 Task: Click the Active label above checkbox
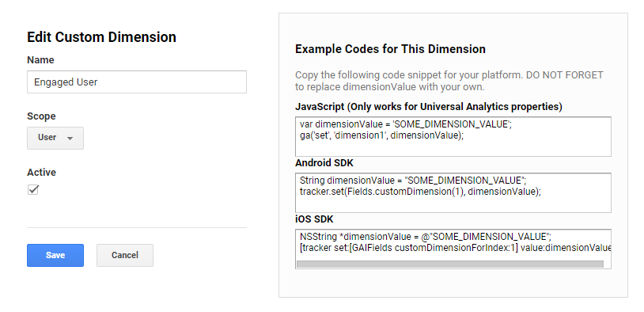pyautogui.click(x=41, y=173)
